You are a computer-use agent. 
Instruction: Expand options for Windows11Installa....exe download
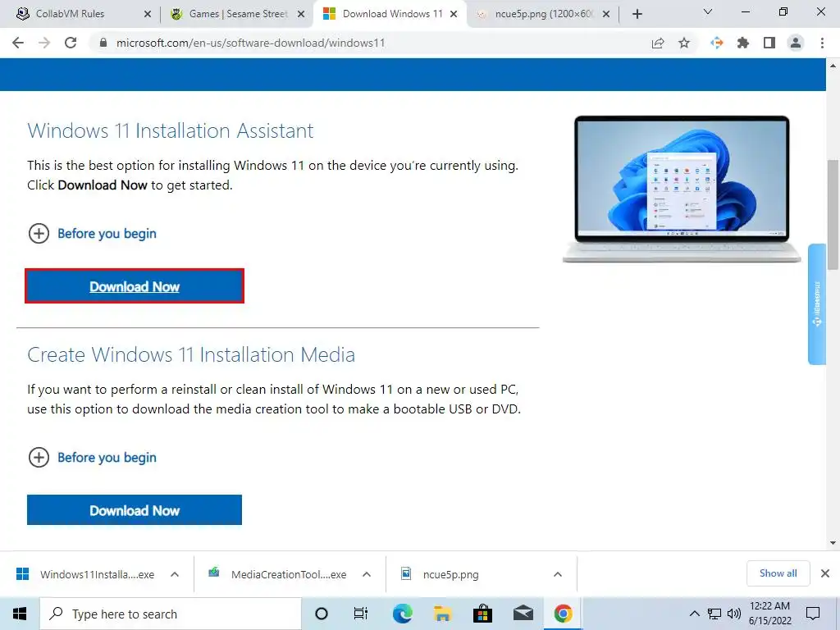coord(175,574)
